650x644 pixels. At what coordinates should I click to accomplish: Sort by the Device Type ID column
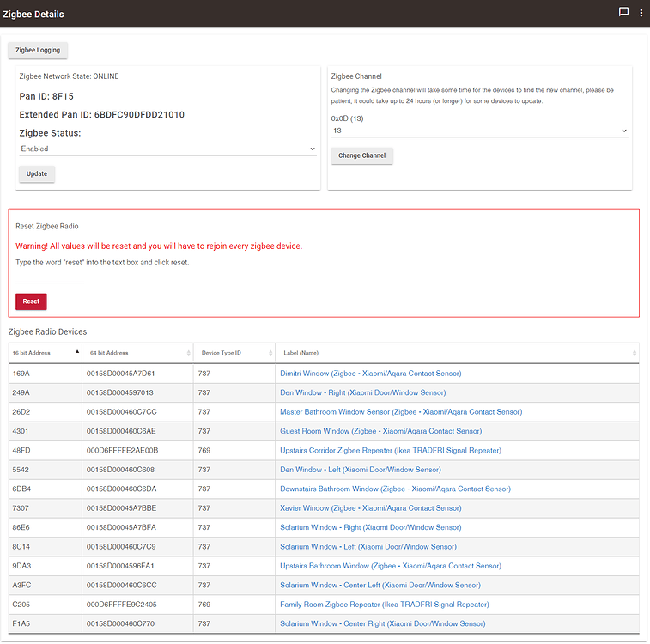click(x=234, y=353)
